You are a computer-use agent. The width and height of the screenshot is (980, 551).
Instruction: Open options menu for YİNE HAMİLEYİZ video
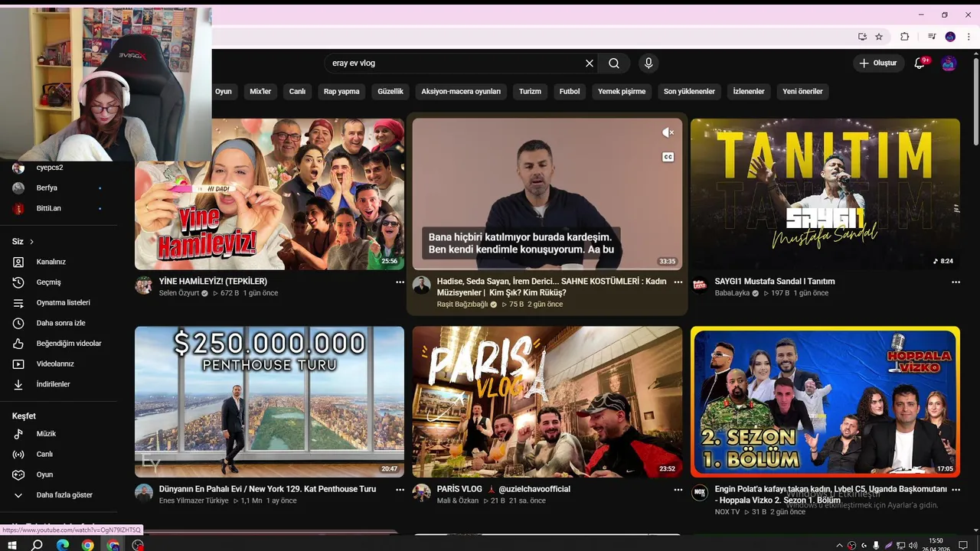(400, 282)
